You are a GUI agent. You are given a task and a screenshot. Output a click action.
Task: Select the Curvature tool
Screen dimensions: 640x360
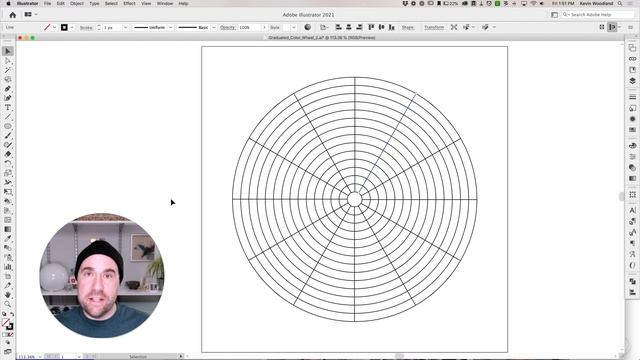8,98
